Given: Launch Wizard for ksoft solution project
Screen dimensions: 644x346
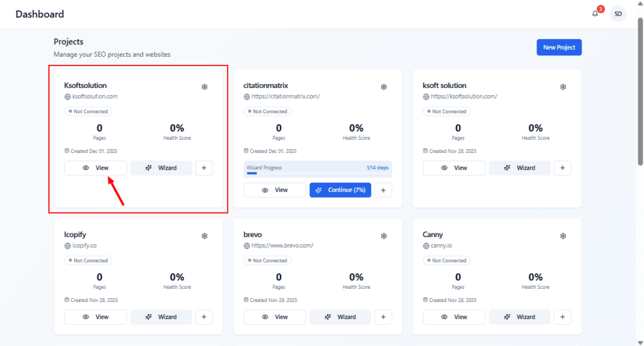Looking at the screenshot, I should tap(519, 168).
